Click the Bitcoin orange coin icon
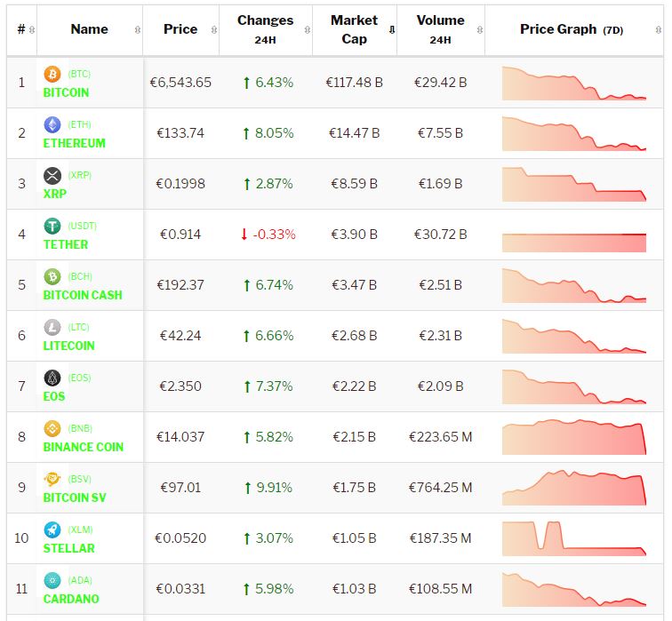This screenshot has height=621, width=672. click(52, 74)
